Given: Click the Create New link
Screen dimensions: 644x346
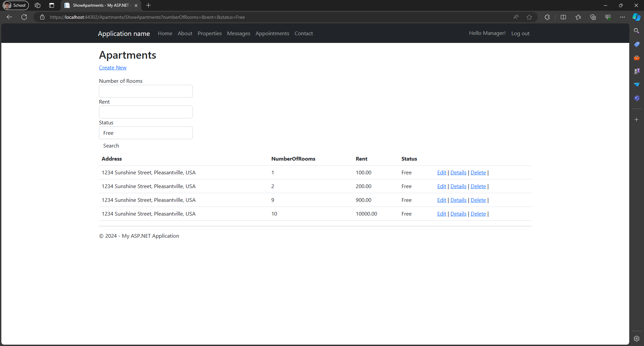Looking at the screenshot, I should [x=113, y=68].
